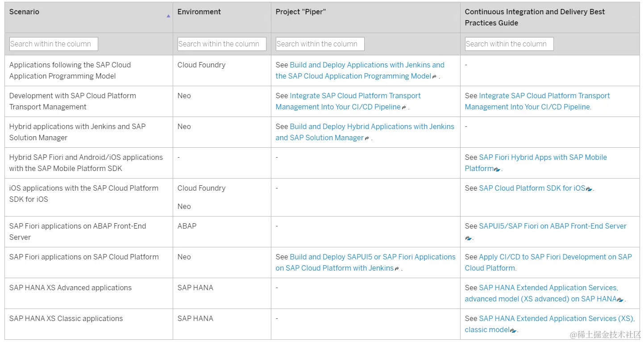Click icon after XS advanced on SAP HANA link

tap(620, 300)
